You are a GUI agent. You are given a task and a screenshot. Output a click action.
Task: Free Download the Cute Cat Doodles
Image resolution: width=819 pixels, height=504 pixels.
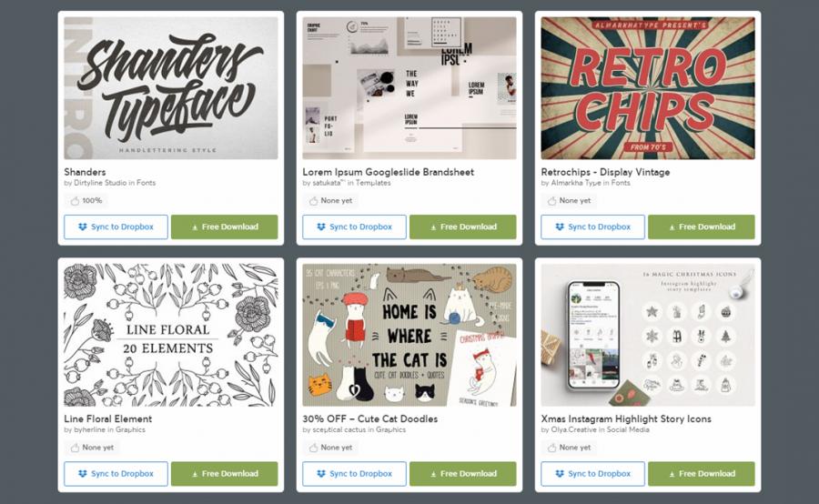coord(463,474)
